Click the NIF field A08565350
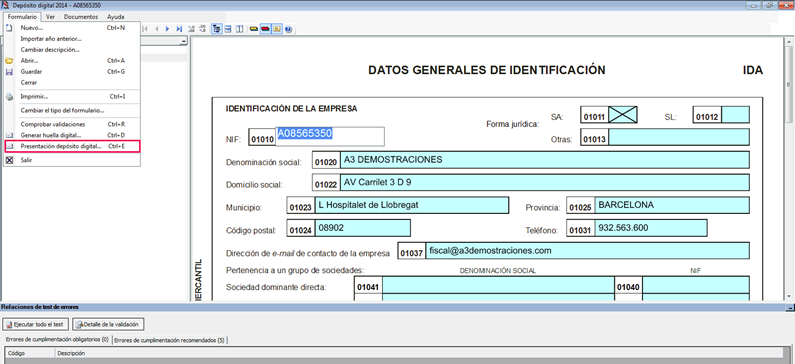The width and height of the screenshot is (795, 364). (330, 136)
